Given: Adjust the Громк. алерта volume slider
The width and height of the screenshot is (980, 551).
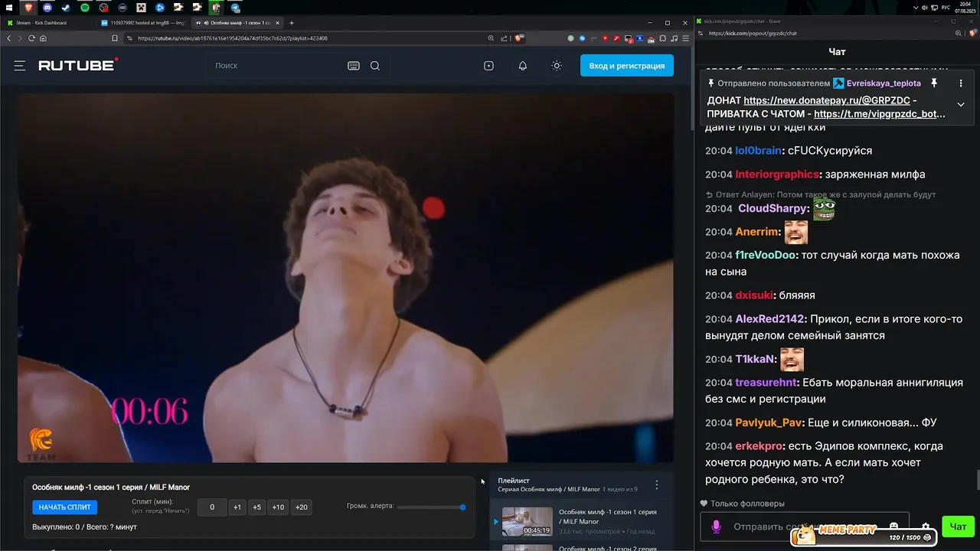Looking at the screenshot, I should pos(431,507).
